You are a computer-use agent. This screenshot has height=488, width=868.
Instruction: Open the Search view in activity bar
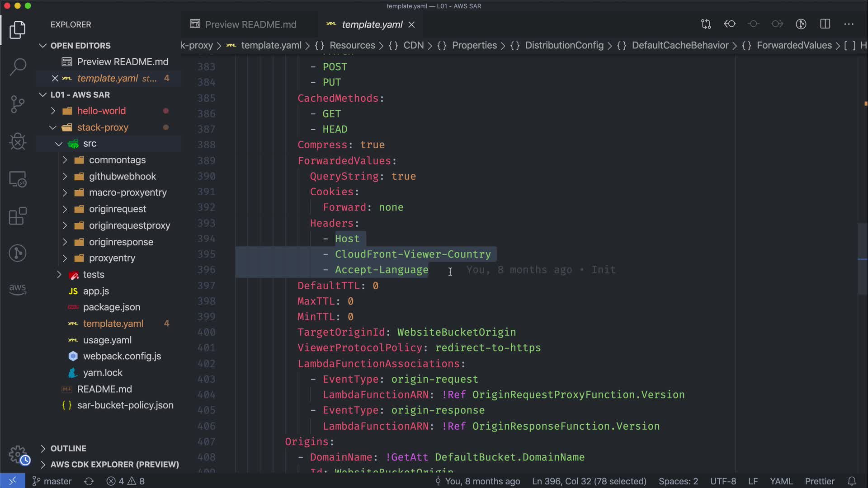(x=18, y=67)
